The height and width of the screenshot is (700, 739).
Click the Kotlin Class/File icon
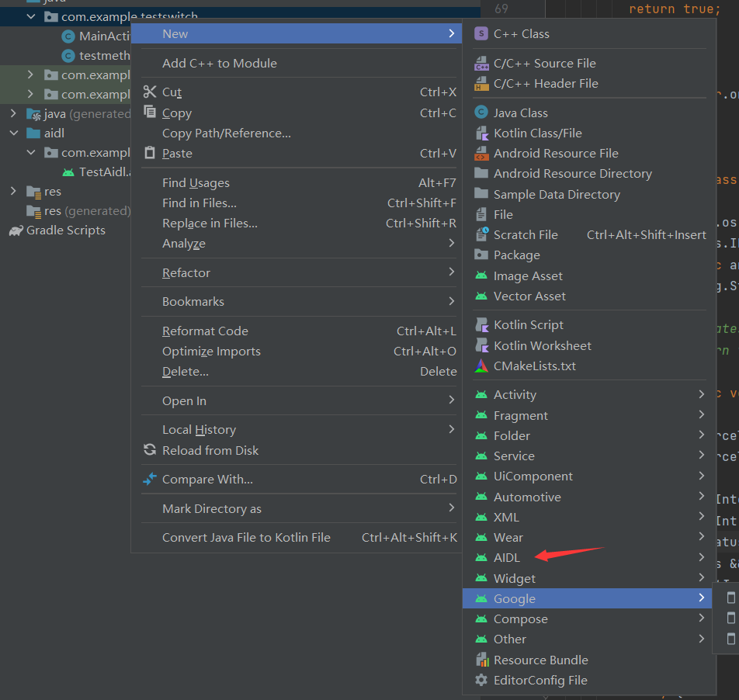[481, 133]
